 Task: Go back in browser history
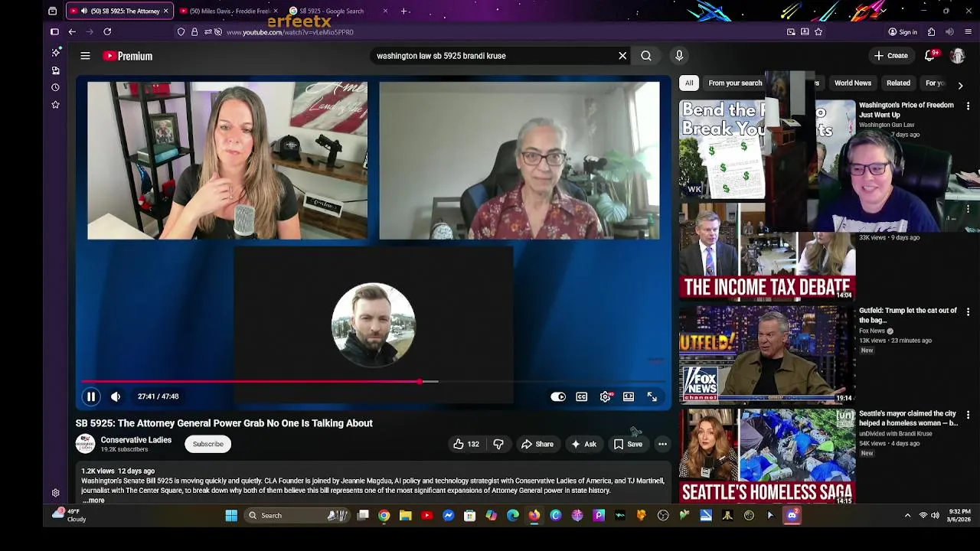(72, 32)
